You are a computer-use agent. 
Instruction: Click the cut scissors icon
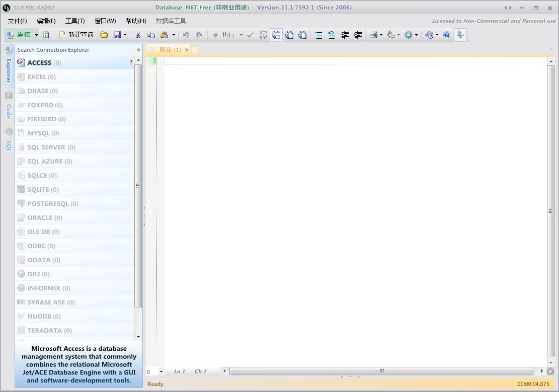click(x=138, y=35)
